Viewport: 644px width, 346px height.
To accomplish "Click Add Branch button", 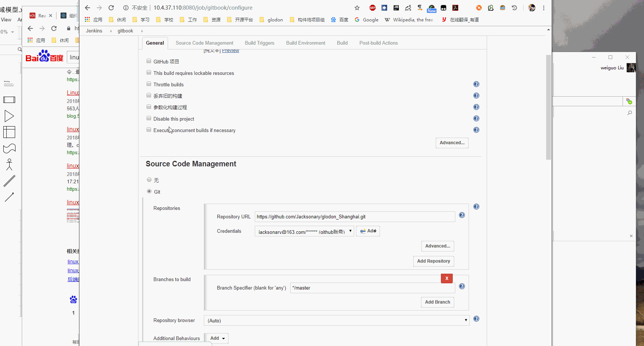I will click(438, 302).
